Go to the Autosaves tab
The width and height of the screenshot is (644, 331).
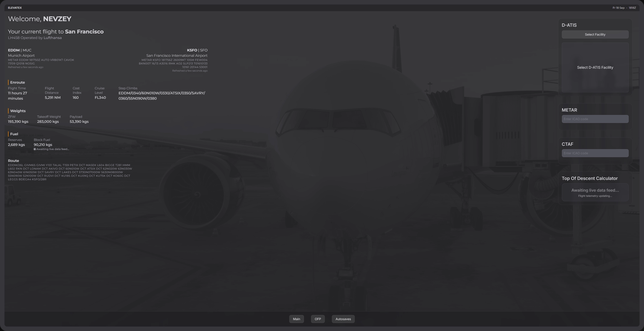343,319
